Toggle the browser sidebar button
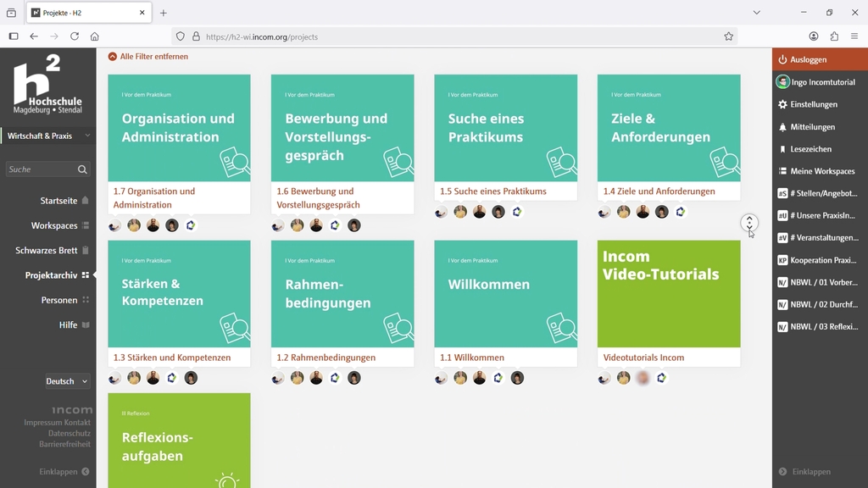 point(14,36)
